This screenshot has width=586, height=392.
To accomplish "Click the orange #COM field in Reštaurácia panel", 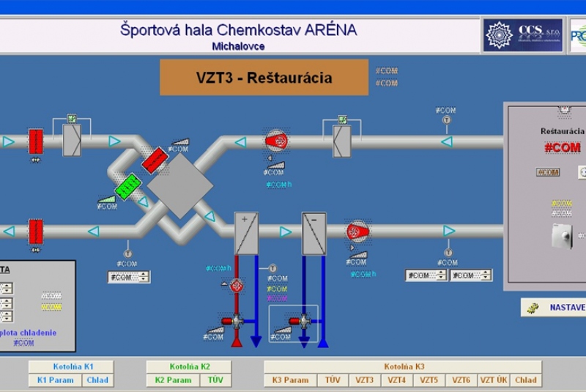I will (x=548, y=172).
